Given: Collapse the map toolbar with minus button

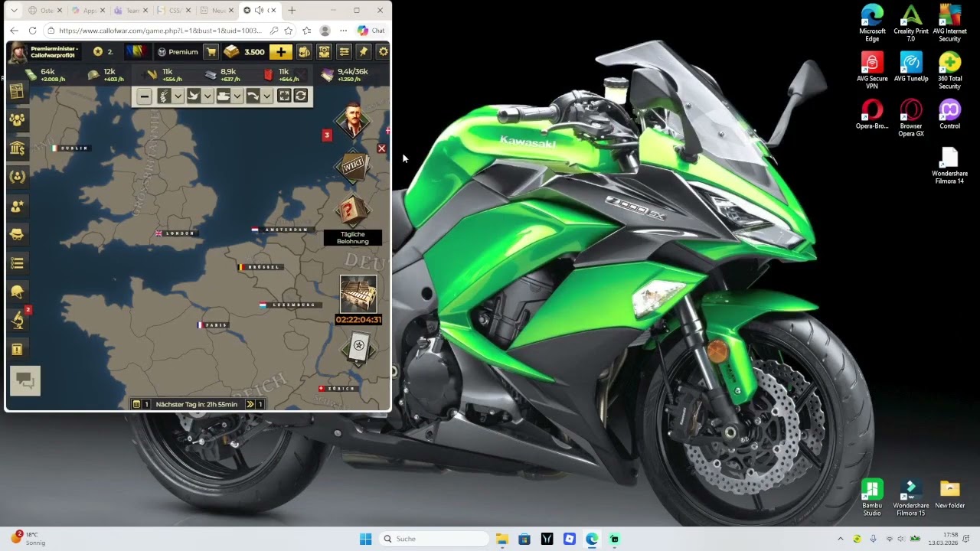Looking at the screenshot, I should (144, 96).
